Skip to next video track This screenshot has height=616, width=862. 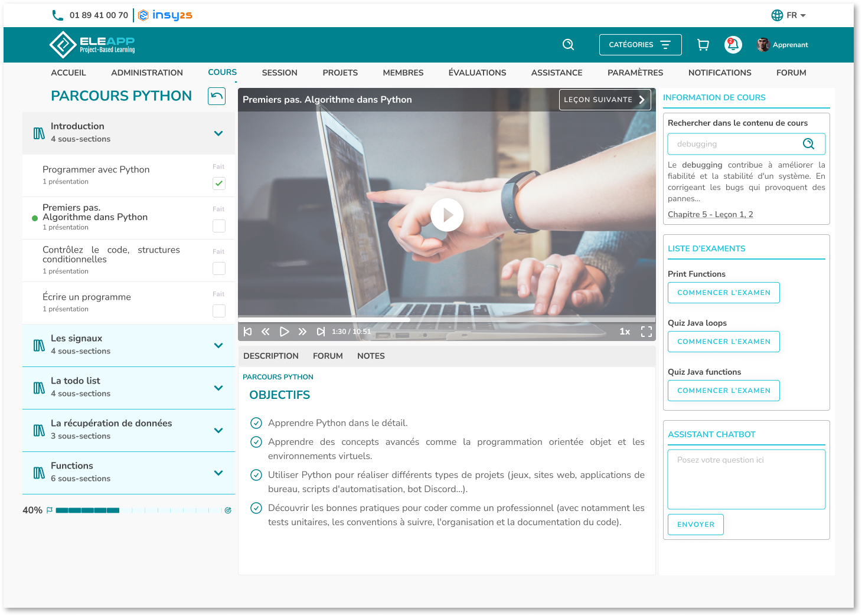coord(321,332)
